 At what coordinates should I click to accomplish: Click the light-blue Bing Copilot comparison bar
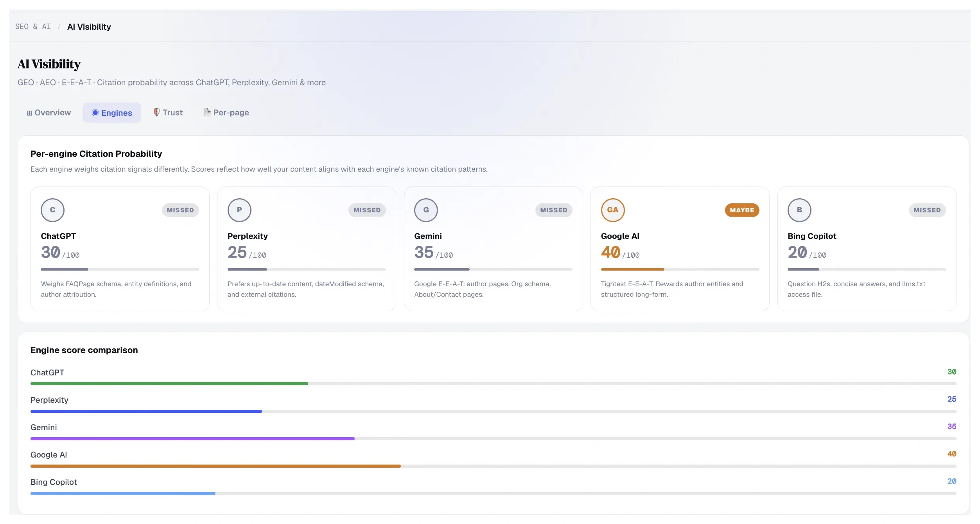click(123, 493)
